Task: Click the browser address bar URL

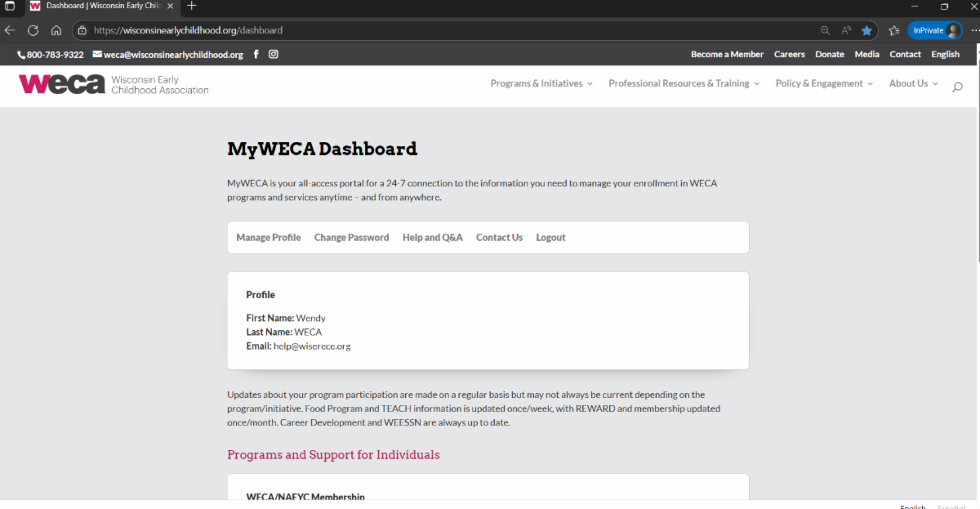Action: pyautogui.click(x=188, y=30)
